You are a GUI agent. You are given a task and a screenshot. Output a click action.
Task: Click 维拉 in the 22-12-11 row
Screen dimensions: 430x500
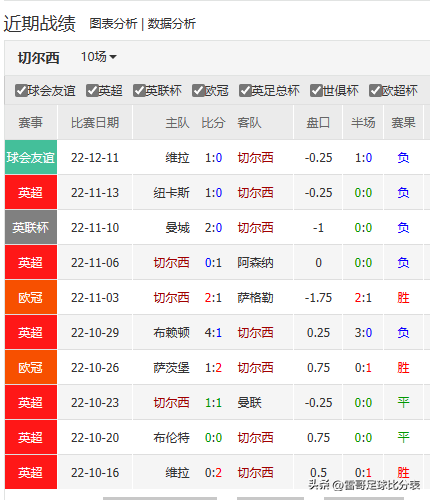click(x=177, y=158)
